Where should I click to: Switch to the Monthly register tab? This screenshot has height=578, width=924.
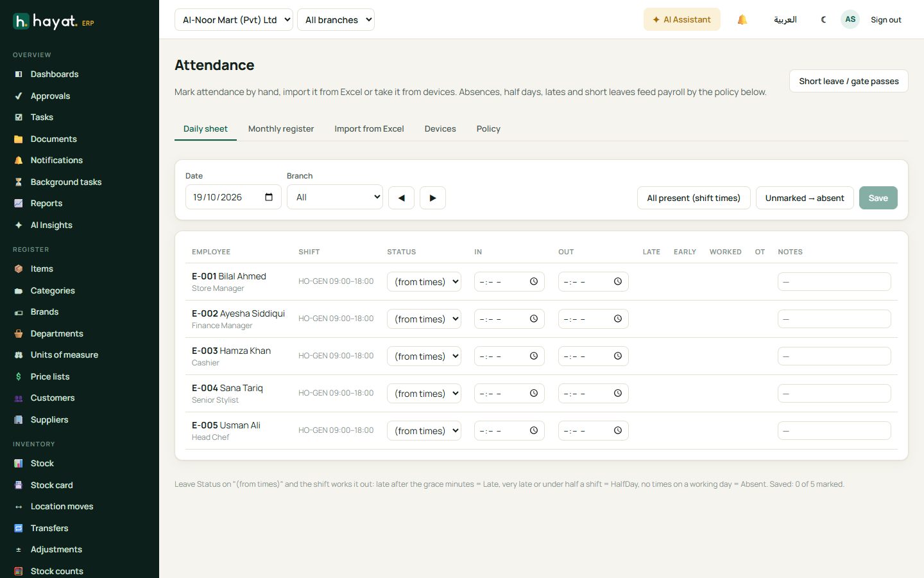281,129
